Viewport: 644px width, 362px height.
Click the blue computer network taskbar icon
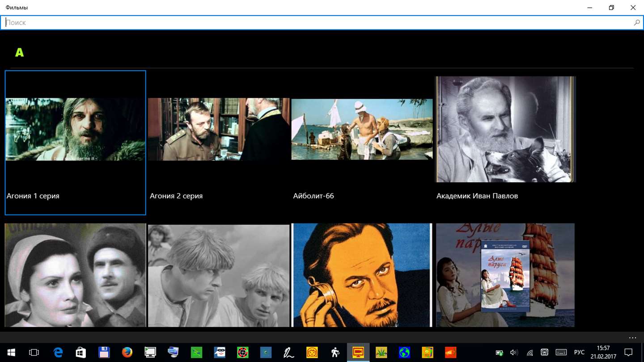click(174, 353)
